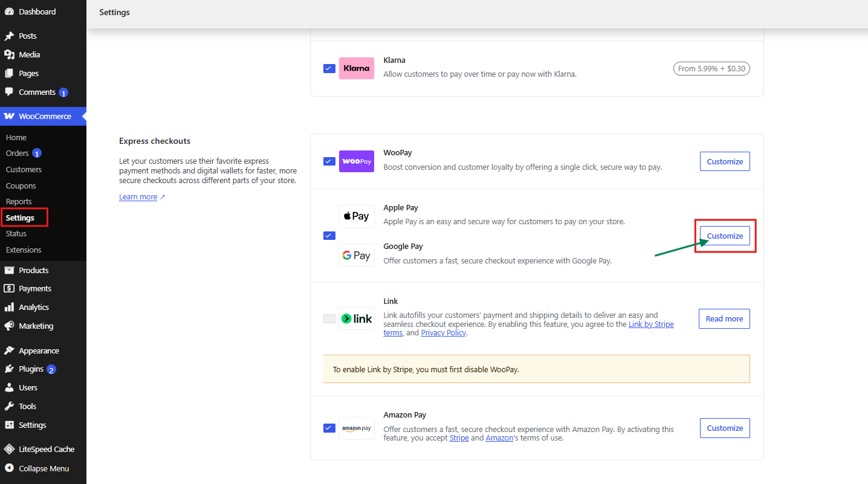Uncheck the WooPay checkbox

click(329, 161)
